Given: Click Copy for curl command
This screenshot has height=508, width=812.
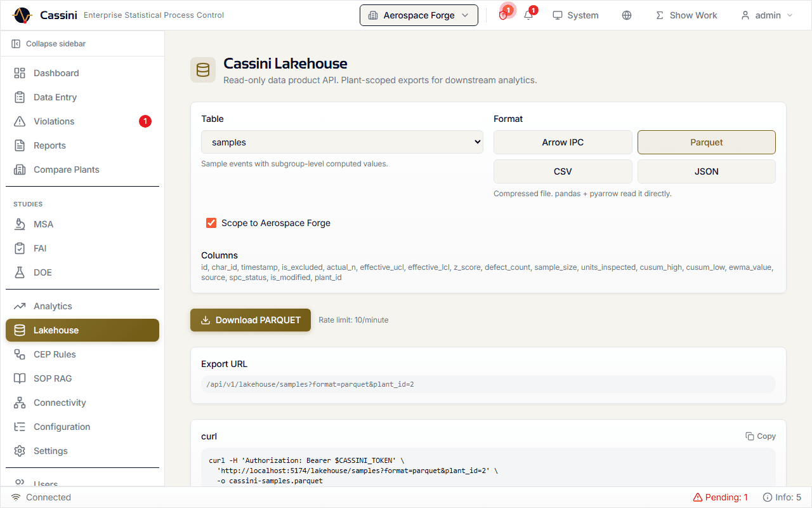Looking at the screenshot, I should click(x=761, y=436).
